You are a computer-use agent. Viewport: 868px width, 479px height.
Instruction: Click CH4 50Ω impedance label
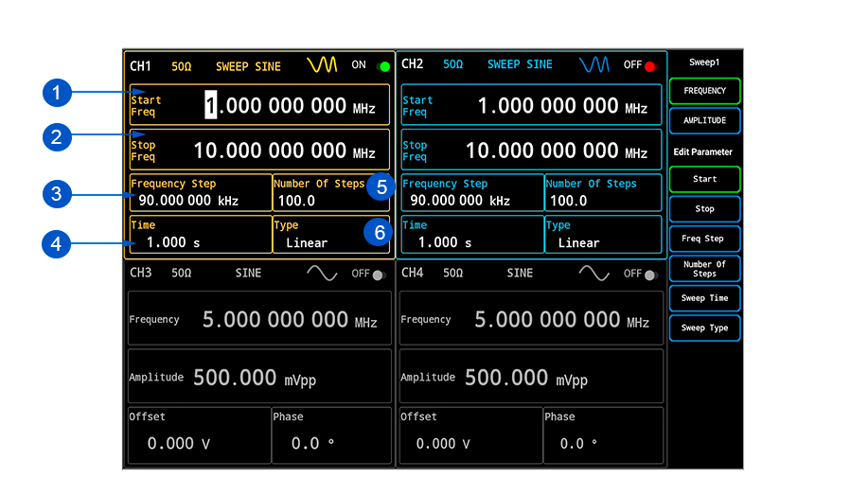pos(453,273)
